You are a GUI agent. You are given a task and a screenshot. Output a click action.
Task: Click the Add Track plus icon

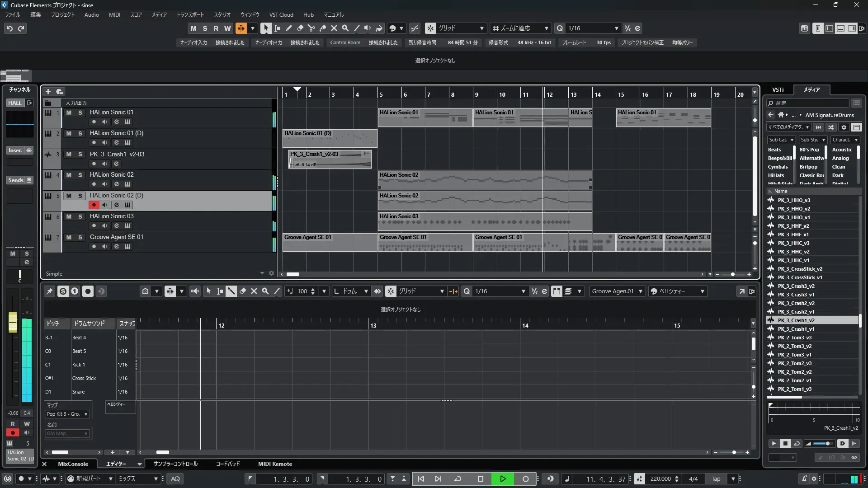48,92
